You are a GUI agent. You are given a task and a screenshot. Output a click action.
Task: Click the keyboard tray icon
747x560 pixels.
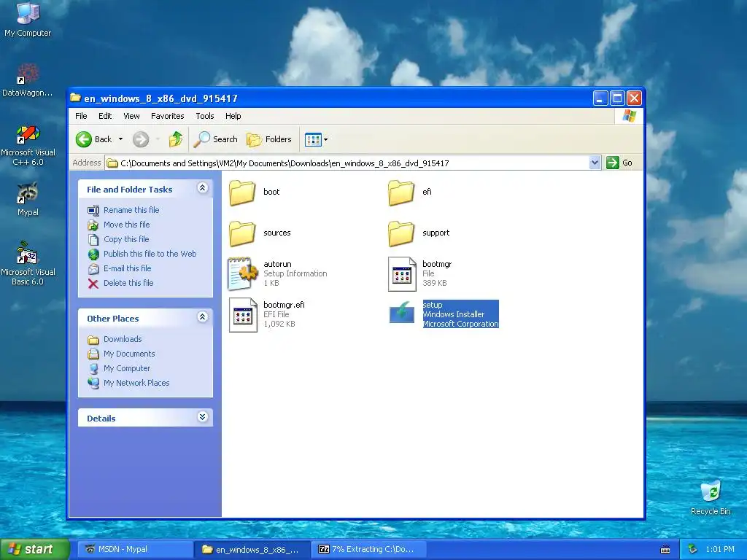(665, 550)
